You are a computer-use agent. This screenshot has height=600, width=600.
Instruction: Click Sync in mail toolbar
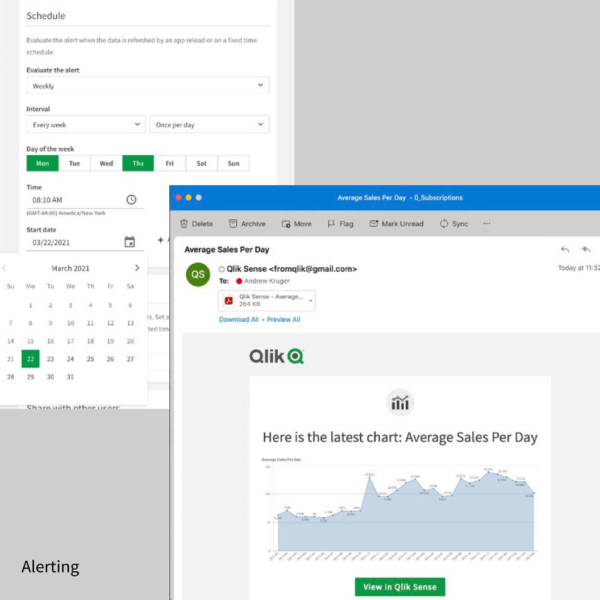tap(454, 224)
